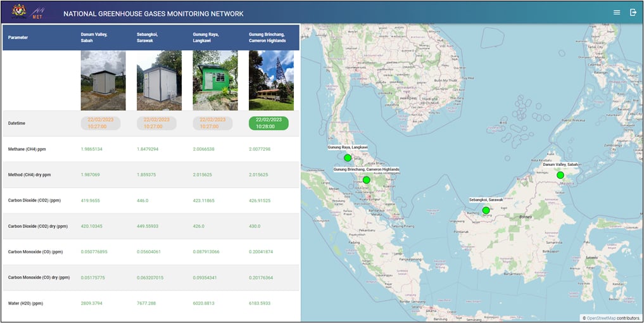
Task: Click the logout icon in header
Action: coord(633,13)
